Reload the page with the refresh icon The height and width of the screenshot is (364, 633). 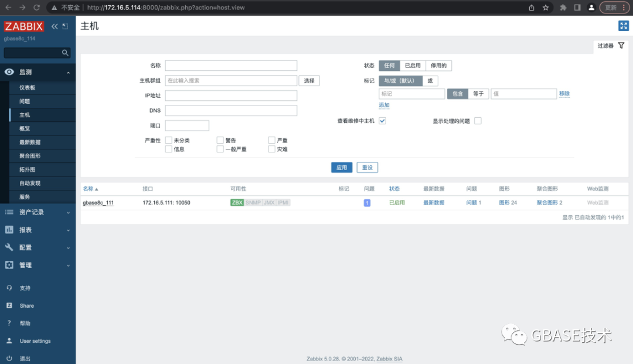tap(37, 8)
